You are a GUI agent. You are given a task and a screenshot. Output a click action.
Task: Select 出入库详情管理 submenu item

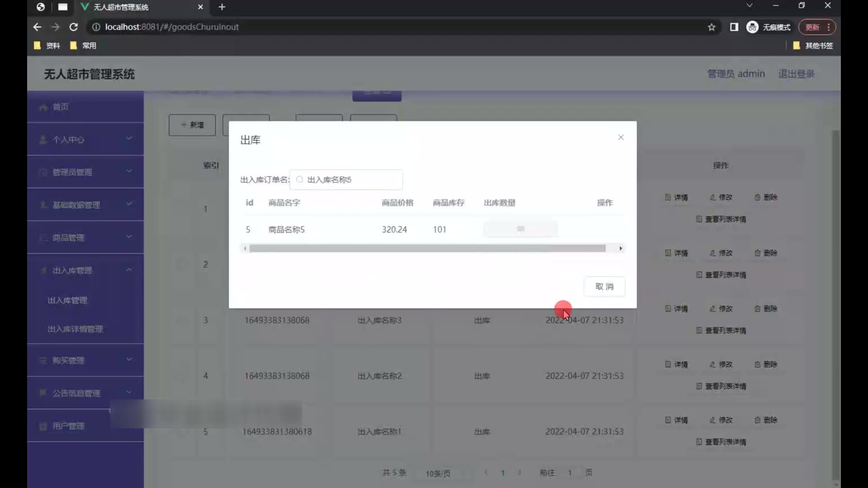(75, 329)
